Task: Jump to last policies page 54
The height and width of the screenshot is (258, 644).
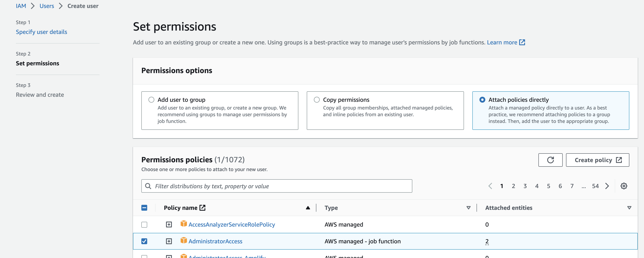Action: point(595,186)
